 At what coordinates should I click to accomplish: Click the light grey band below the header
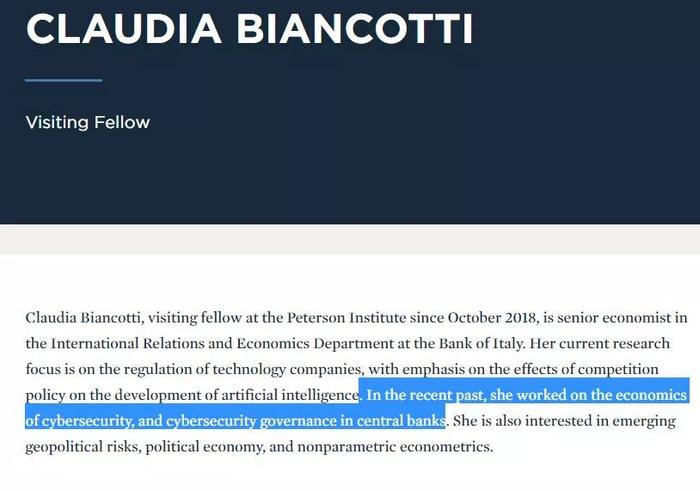[350, 240]
